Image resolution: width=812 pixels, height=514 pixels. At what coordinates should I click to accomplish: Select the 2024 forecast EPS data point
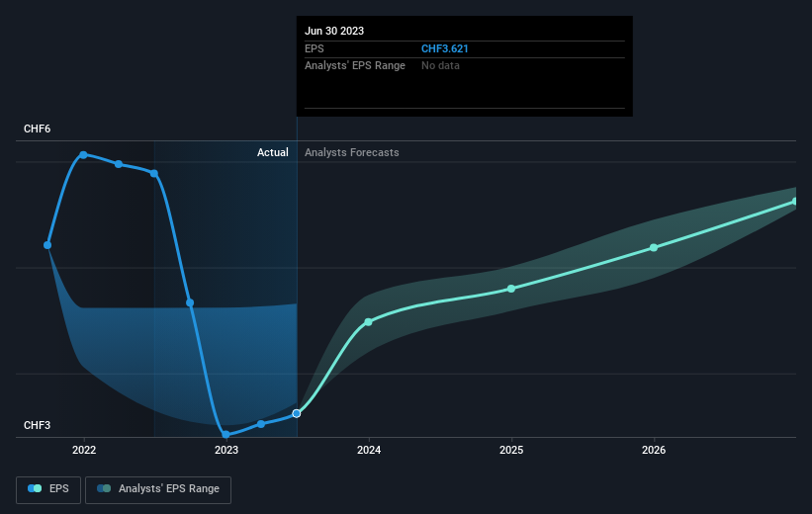[x=368, y=322]
